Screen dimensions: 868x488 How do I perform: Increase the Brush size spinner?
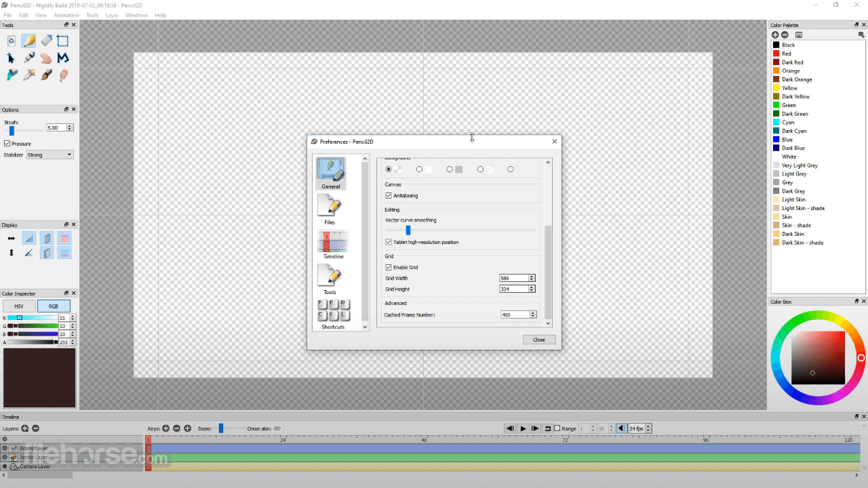[70, 126]
